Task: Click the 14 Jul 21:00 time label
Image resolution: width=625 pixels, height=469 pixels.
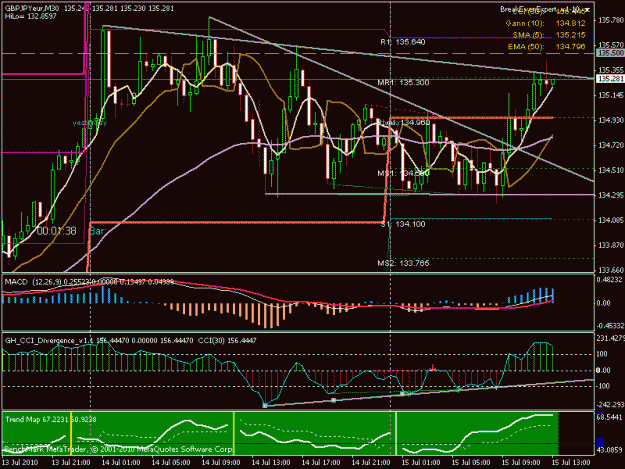Action: coord(371,462)
